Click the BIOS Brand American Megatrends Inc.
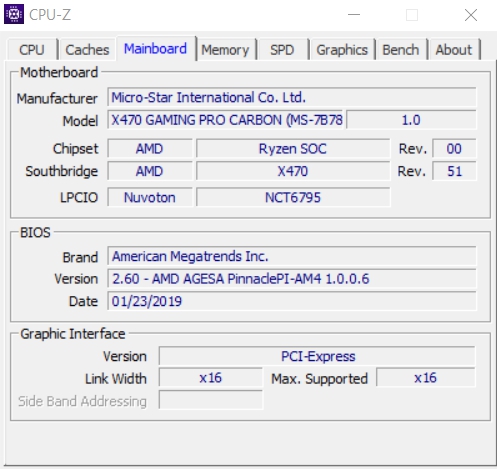497x469 pixels. 292,256
